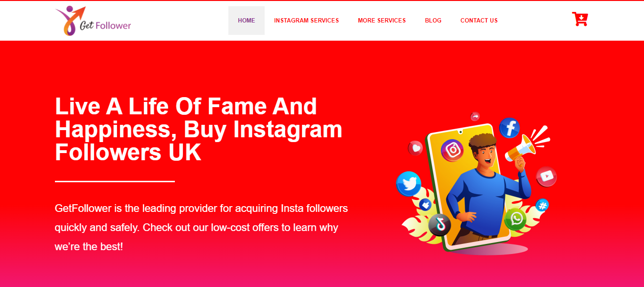The image size is (644, 287).
Task: Click the Twitter bird icon
Action: pos(409,184)
